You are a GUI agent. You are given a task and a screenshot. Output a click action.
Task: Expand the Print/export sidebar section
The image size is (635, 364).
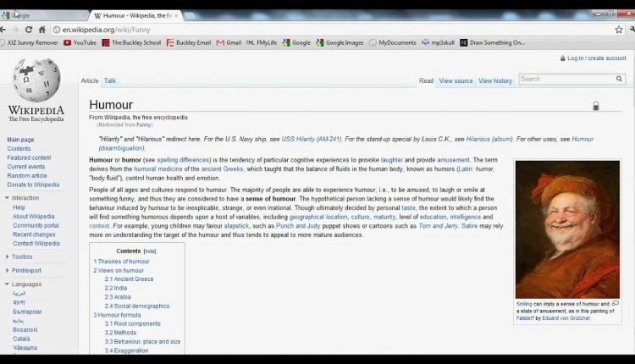[x=26, y=270]
